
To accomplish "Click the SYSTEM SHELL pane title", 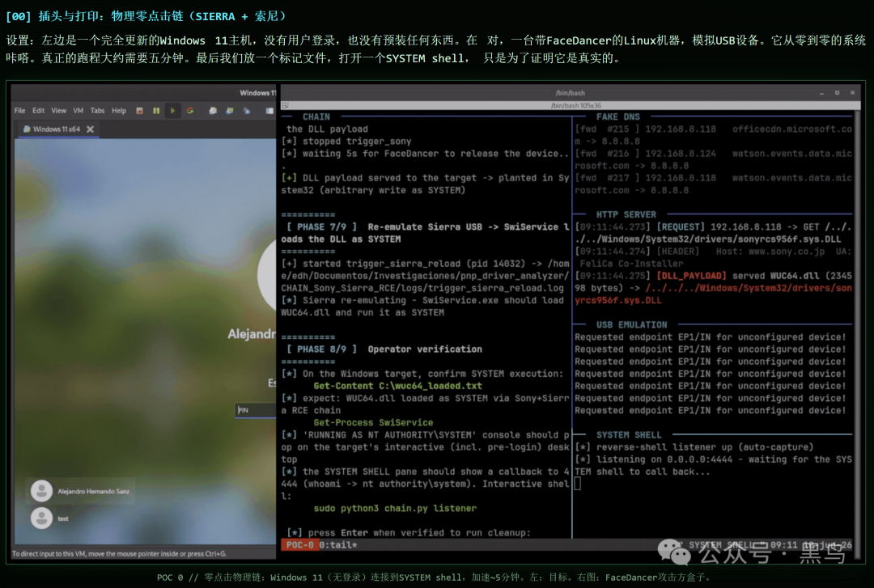I will click(x=629, y=435).
